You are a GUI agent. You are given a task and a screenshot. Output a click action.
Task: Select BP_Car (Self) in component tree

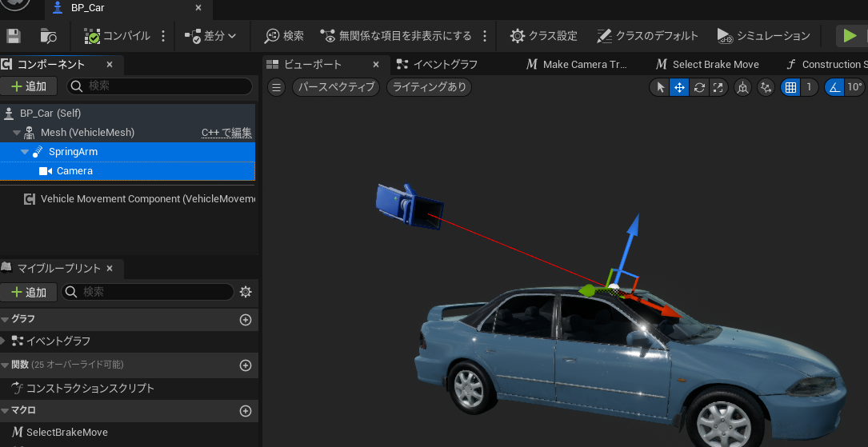coord(127,114)
